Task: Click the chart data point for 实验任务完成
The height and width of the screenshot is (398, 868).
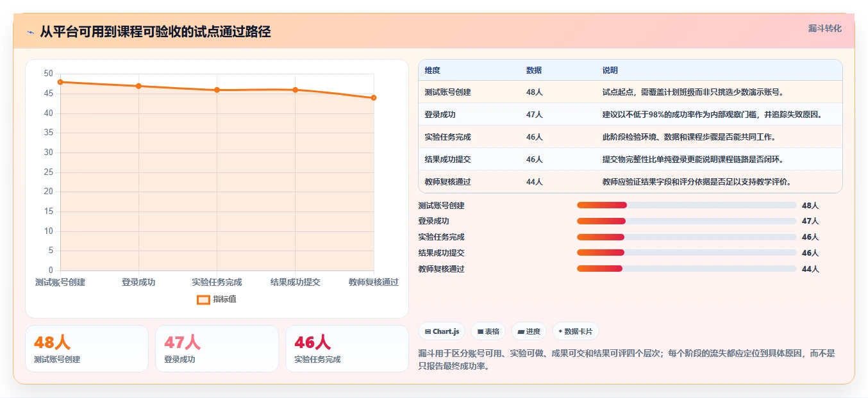Action: pyautogui.click(x=217, y=90)
